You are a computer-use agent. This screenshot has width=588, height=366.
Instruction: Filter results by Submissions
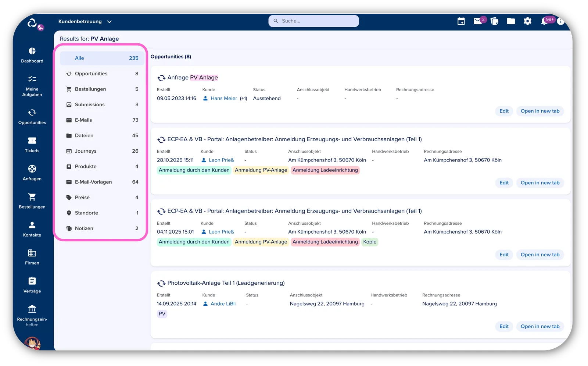click(102, 104)
